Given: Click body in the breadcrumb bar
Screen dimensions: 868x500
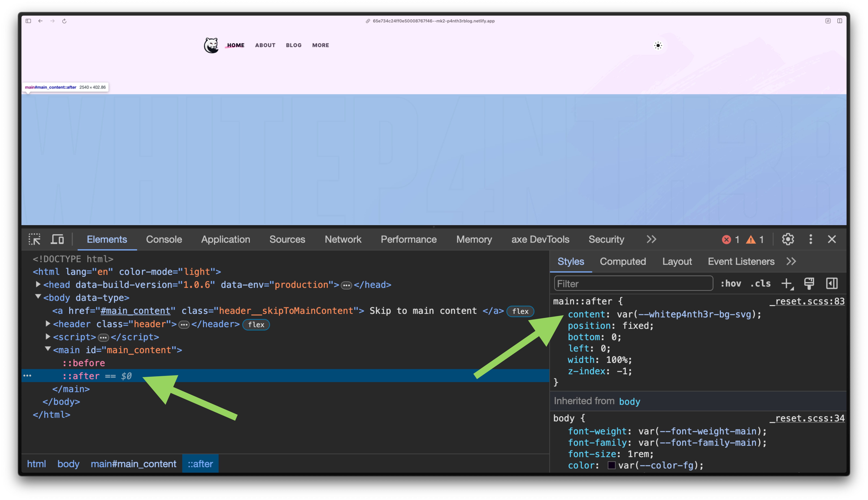Looking at the screenshot, I should tap(68, 464).
